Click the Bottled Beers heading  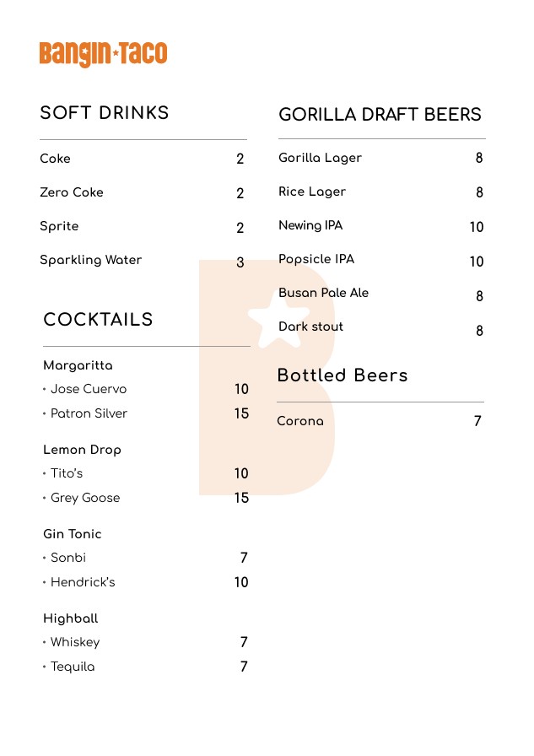343,375
